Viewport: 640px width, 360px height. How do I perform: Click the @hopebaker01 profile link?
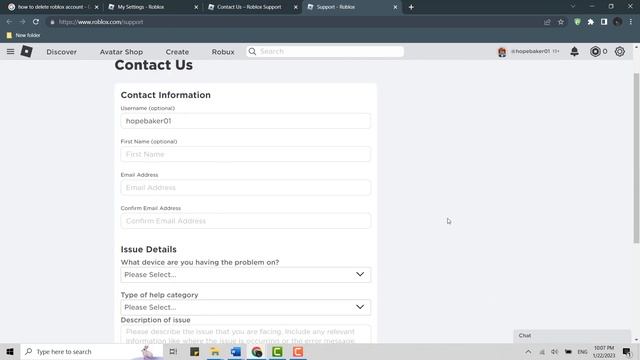pos(531,51)
